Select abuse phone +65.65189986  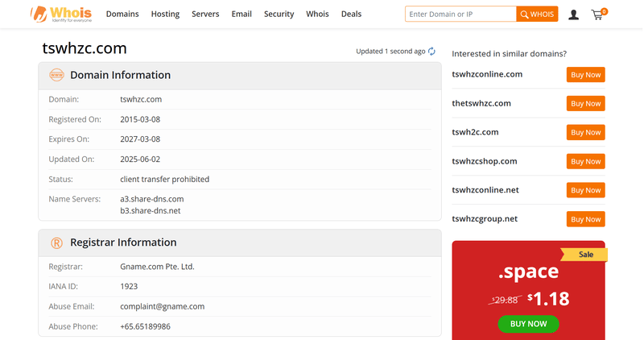coord(146,326)
